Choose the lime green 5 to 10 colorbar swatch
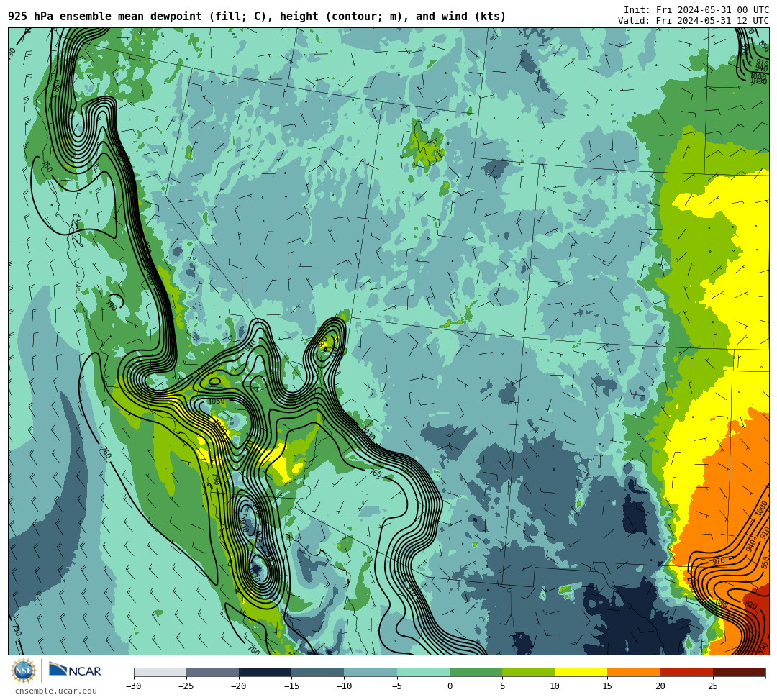Image resolution: width=777 pixels, height=700 pixels. pyautogui.click(x=528, y=672)
